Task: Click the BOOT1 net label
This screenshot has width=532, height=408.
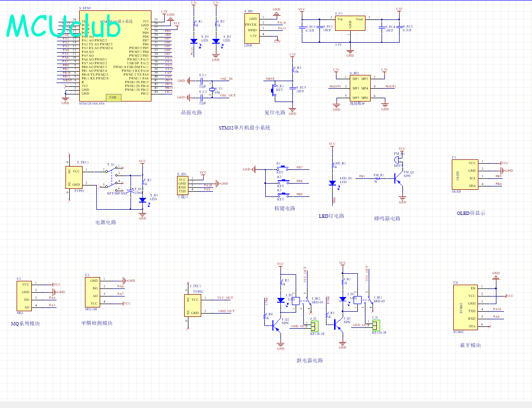Action: [x=391, y=86]
